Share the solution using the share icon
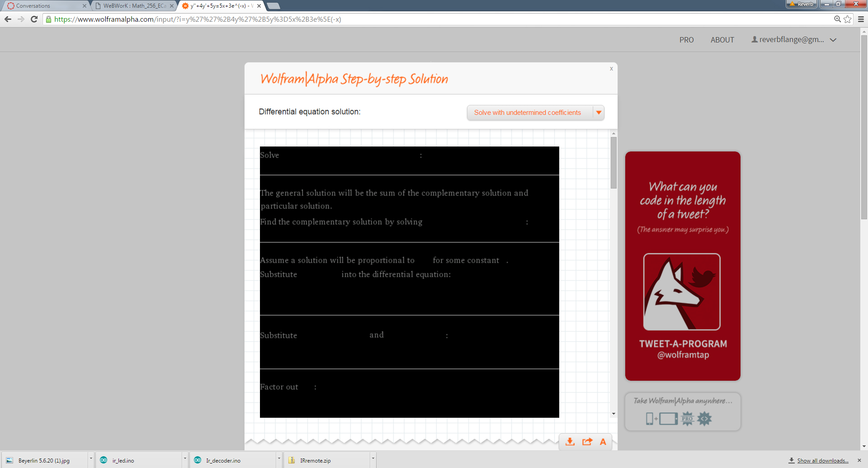This screenshot has height=468, width=868. click(587, 442)
